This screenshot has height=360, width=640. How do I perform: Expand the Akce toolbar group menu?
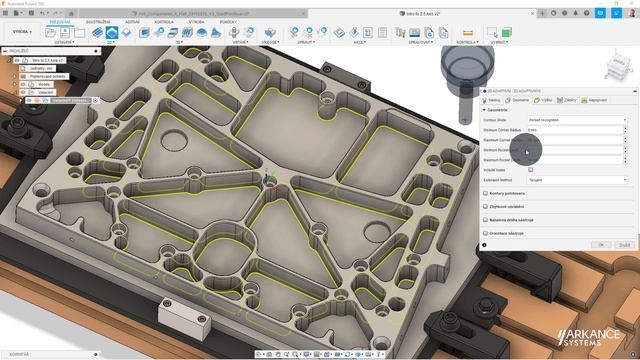point(359,42)
